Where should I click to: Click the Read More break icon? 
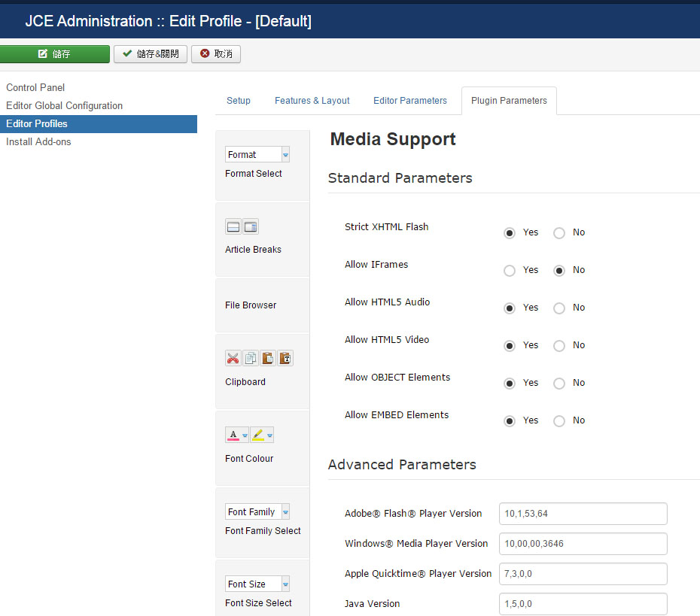click(233, 226)
